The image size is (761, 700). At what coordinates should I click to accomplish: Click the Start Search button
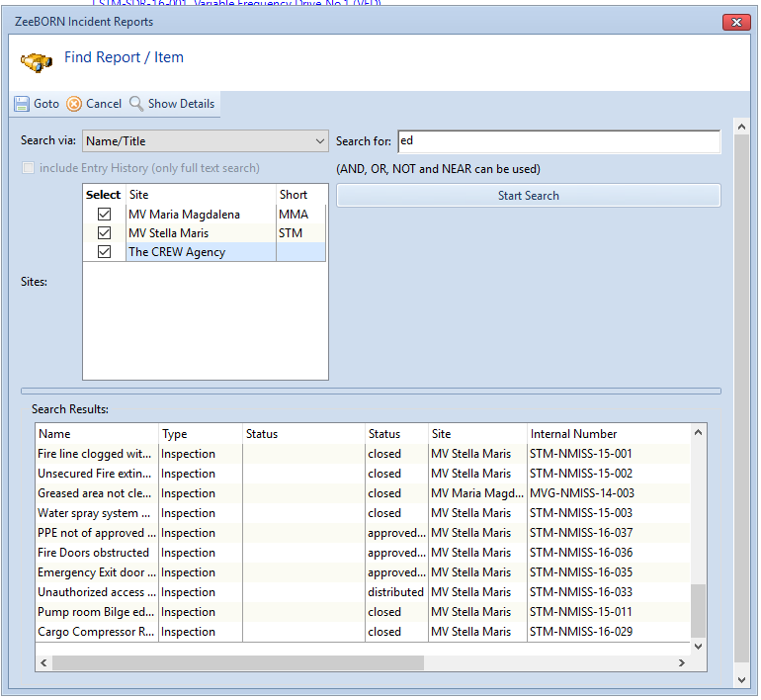529,196
